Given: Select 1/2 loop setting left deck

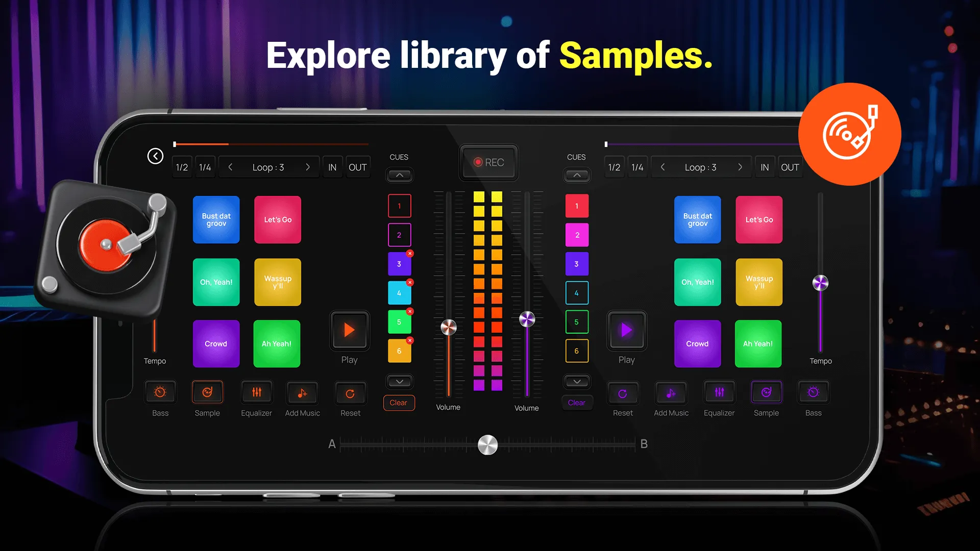Looking at the screenshot, I should (x=181, y=167).
